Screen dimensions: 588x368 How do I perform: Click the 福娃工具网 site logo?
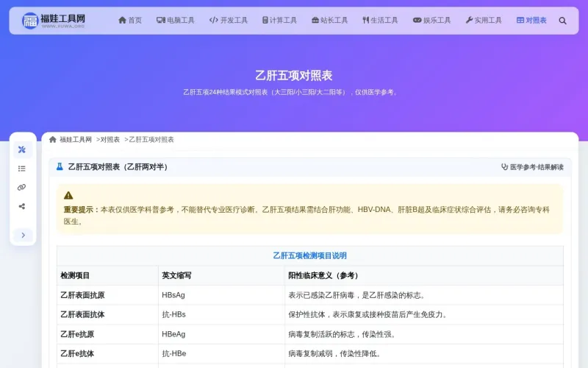coord(53,21)
